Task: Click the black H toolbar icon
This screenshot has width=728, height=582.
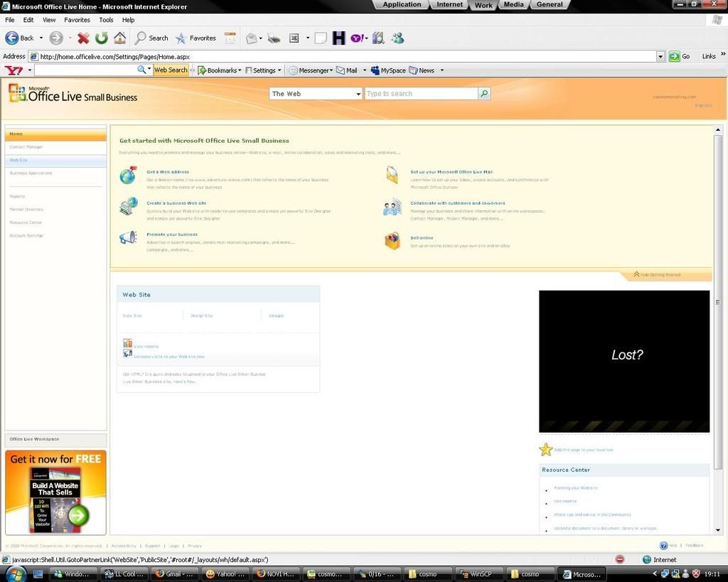Action: [339, 38]
